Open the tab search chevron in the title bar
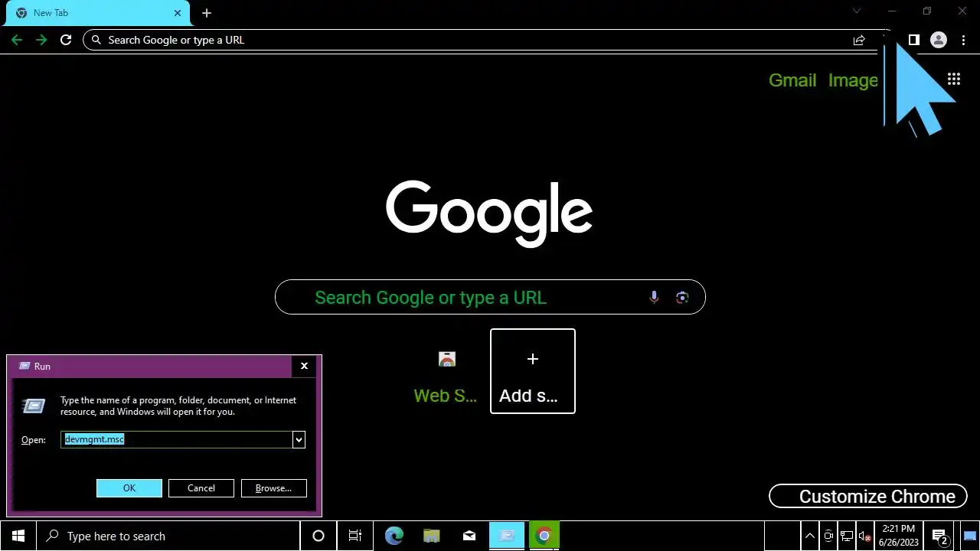Viewport: 980px width, 551px height. [857, 11]
